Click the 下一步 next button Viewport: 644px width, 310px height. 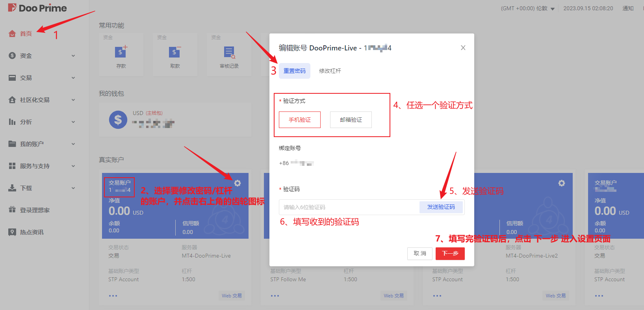[450, 254]
